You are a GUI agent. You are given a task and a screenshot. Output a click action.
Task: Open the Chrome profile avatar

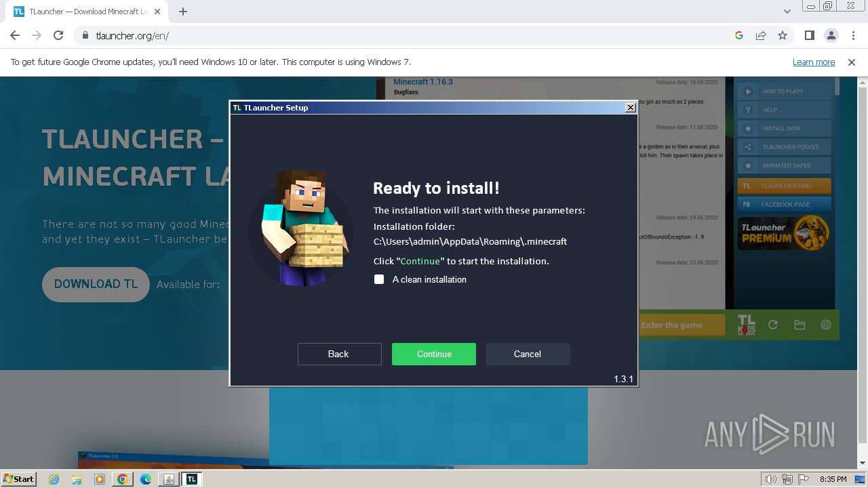831,35
